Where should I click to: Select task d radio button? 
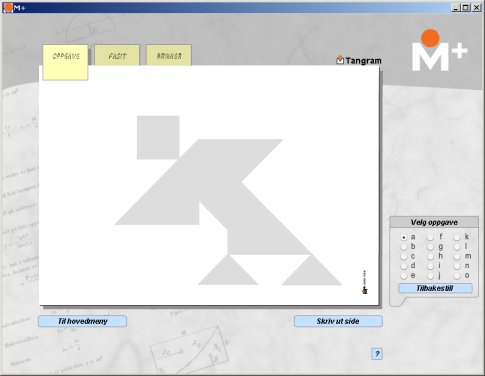click(x=404, y=266)
